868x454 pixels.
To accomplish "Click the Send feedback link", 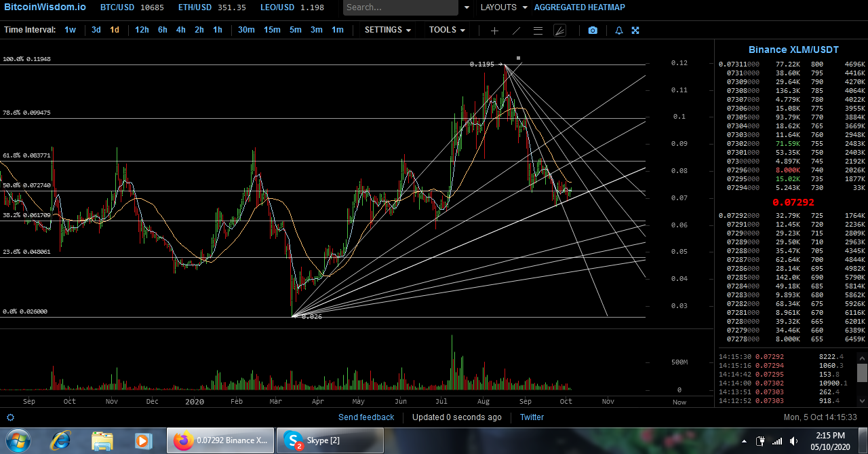I will pyautogui.click(x=366, y=417).
